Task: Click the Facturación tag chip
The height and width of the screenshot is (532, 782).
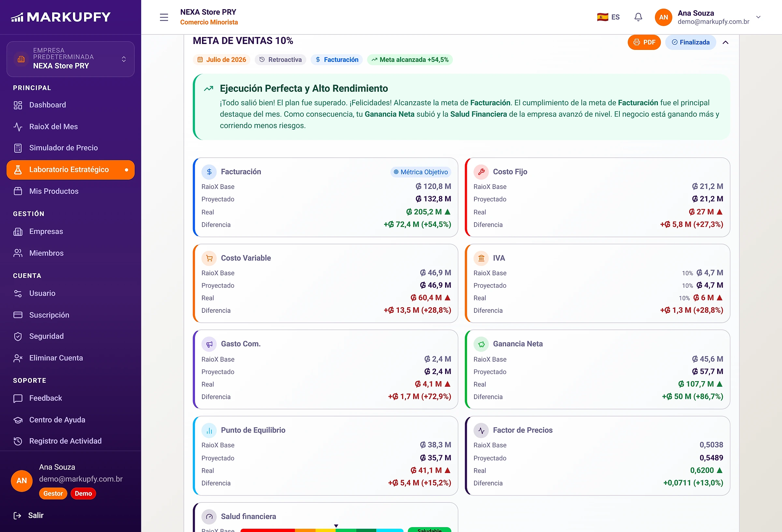Action: click(337, 60)
